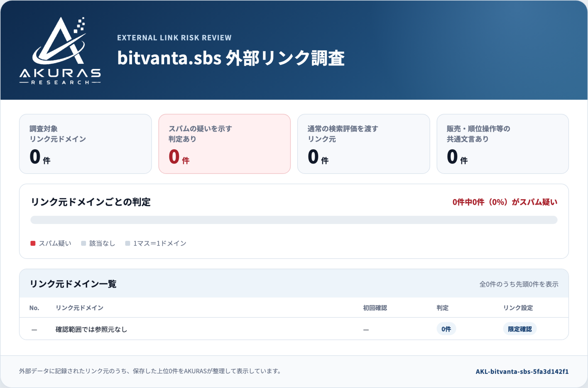588x388 pixels.
Task: Select the 調査対象リンク元ドメイン summary card
Action: (85, 144)
